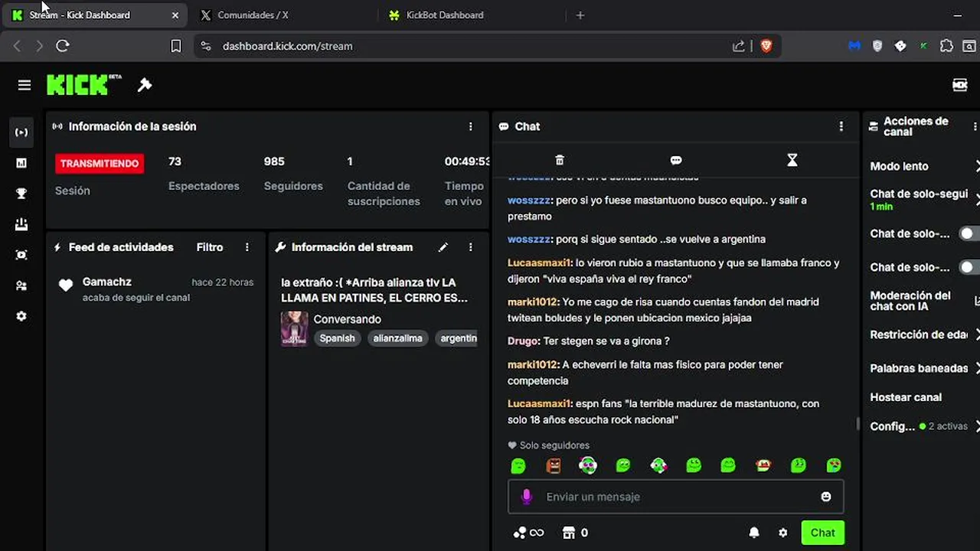Close the Stream - Kick Dashboard tab

point(175,15)
